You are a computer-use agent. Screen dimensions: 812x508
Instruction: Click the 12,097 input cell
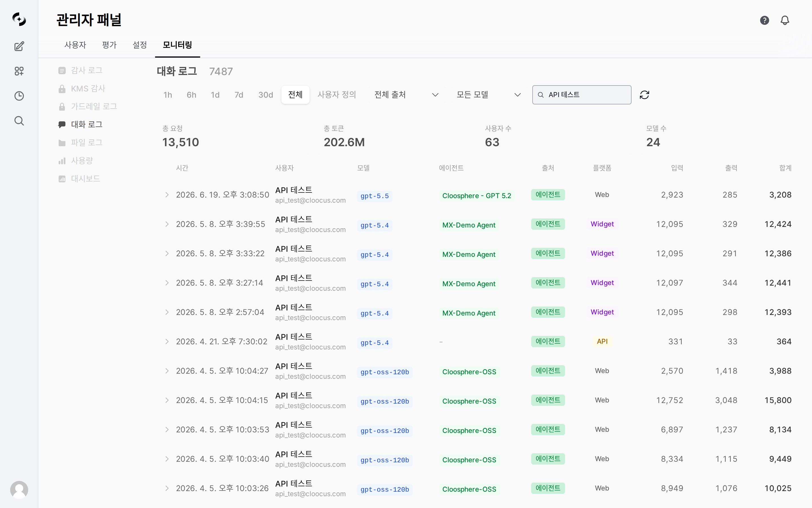pyautogui.click(x=669, y=283)
